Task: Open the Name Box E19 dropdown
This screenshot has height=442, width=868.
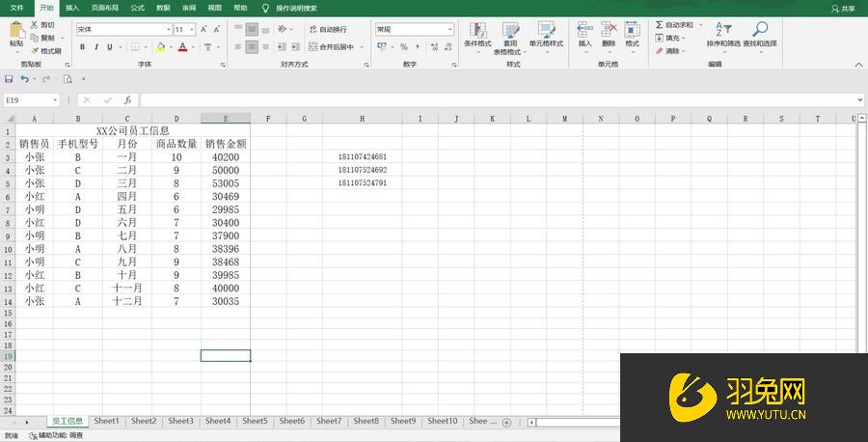Action: click(x=55, y=100)
